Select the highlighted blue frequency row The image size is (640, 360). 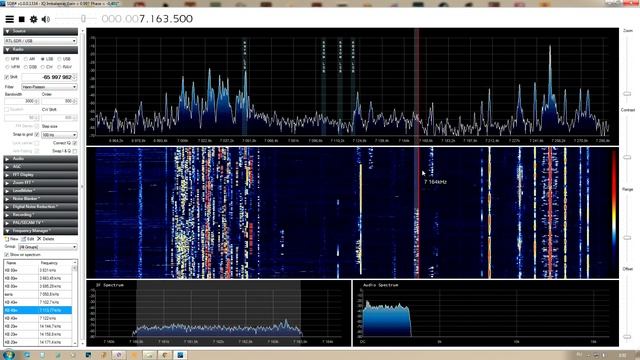click(38, 310)
